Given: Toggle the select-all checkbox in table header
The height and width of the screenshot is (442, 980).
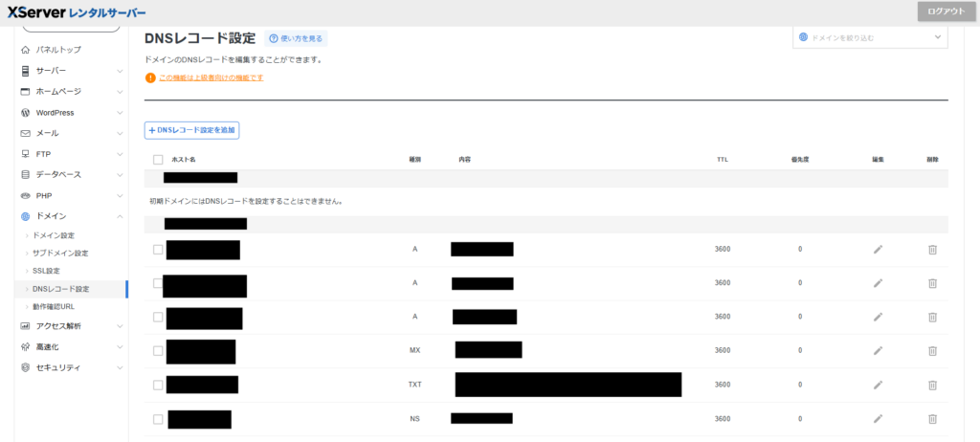Looking at the screenshot, I should click(x=158, y=160).
